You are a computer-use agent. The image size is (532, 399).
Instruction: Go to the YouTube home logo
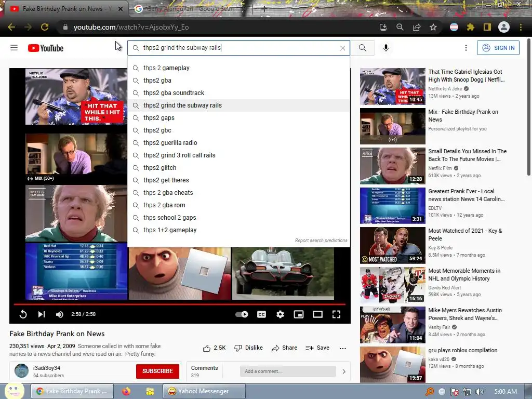click(x=46, y=48)
